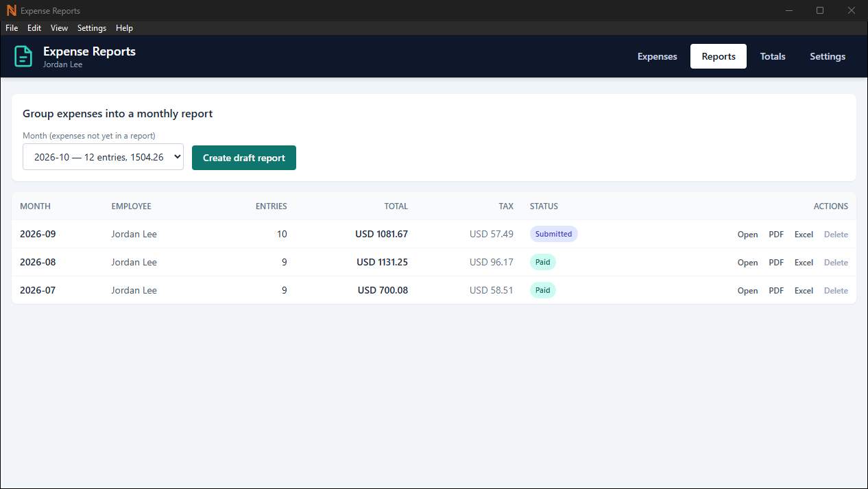Image resolution: width=868 pixels, height=489 pixels.
Task: Expand the month selection dropdown
Action: (103, 157)
